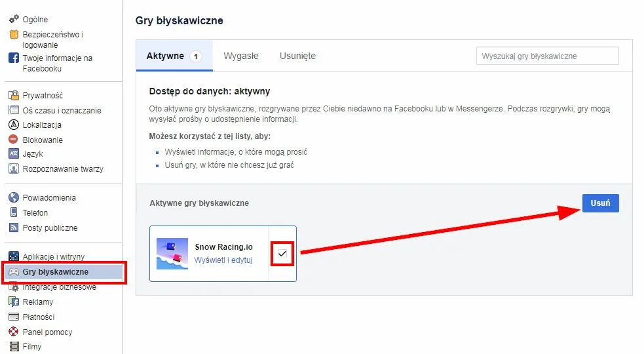This screenshot has width=644, height=354.
Task: Click the Gry błyskawiczne gamepad icon
Action: [x=14, y=272]
